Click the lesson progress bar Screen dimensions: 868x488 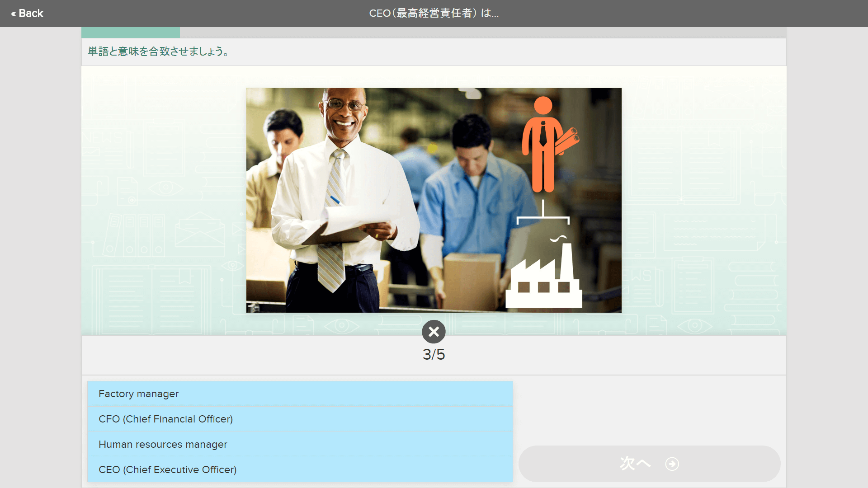434,33
